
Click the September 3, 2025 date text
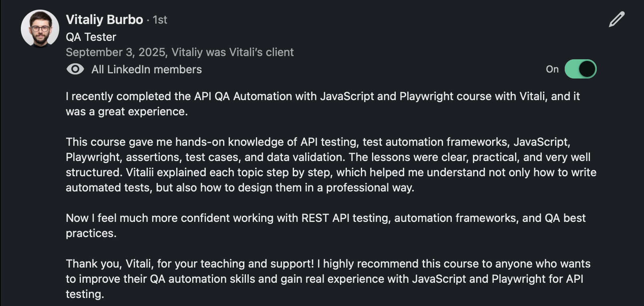click(116, 52)
